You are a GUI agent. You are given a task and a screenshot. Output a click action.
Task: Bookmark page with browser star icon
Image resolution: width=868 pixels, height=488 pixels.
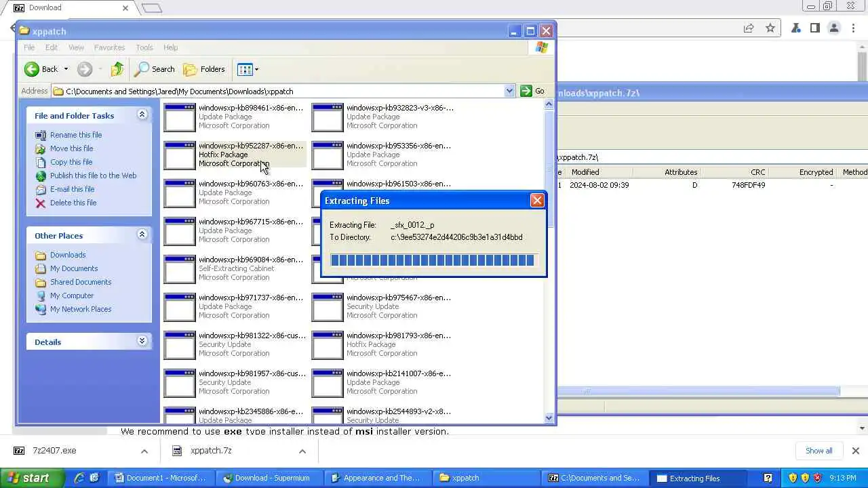tap(770, 28)
